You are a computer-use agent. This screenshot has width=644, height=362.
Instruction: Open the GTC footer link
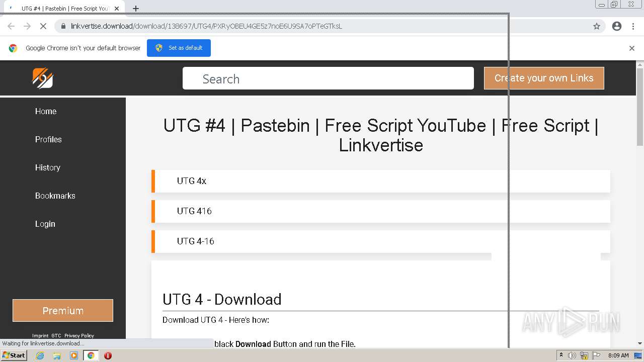pyautogui.click(x=56, y=335)
